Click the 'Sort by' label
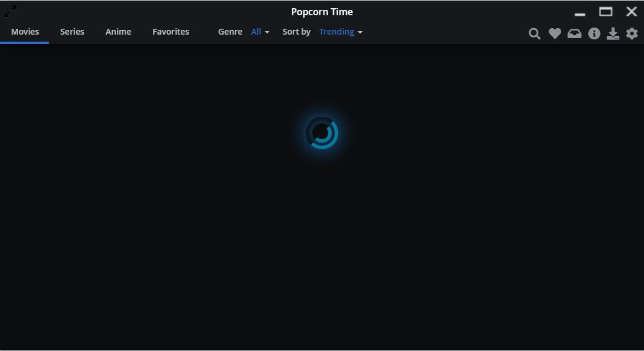644x351 pixels. tap(296, 32)
